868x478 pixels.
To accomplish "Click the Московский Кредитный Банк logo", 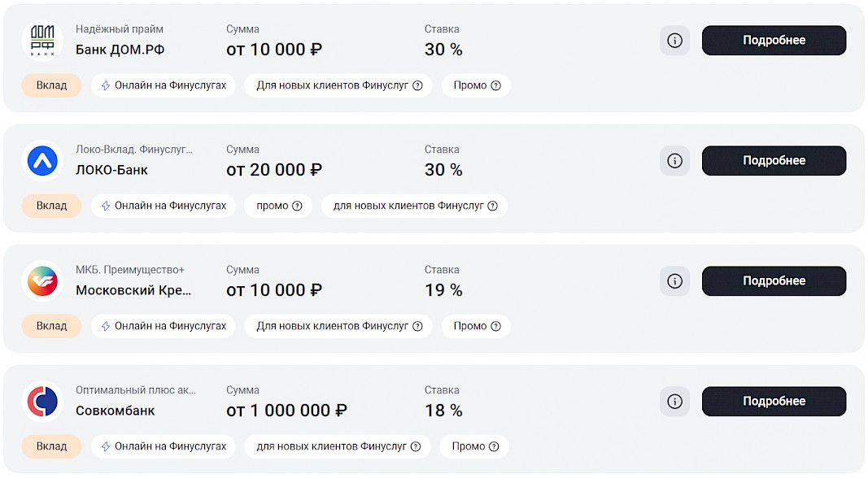I will pyautogui.click(x=42, y=281).
